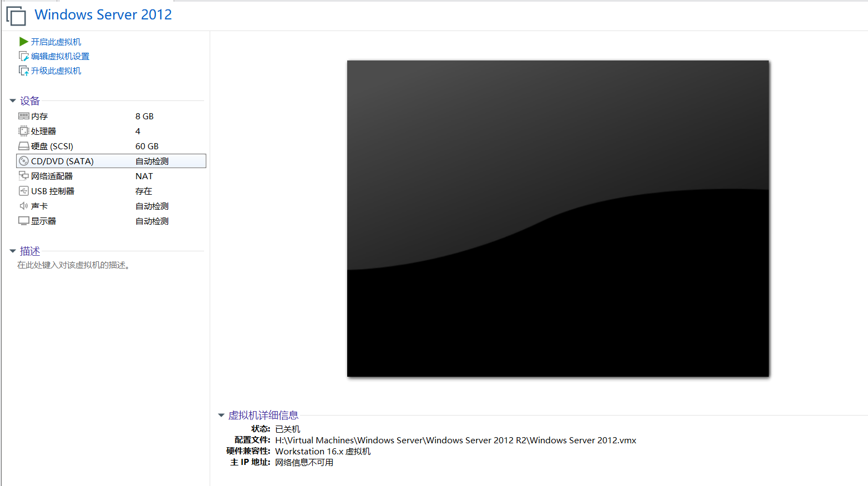
Task: Select the USB 控制器 row label
Action: tap(53, 191)
